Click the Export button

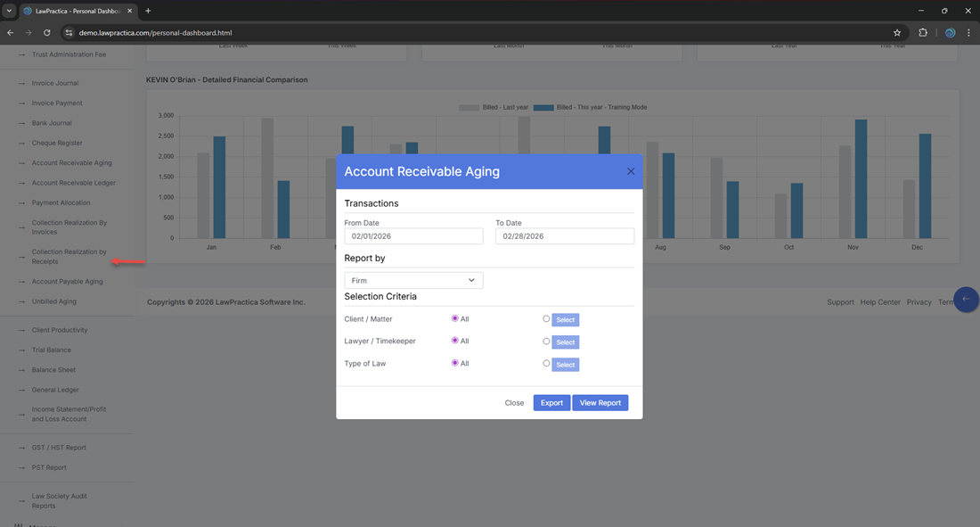click(x=551, y=403)
